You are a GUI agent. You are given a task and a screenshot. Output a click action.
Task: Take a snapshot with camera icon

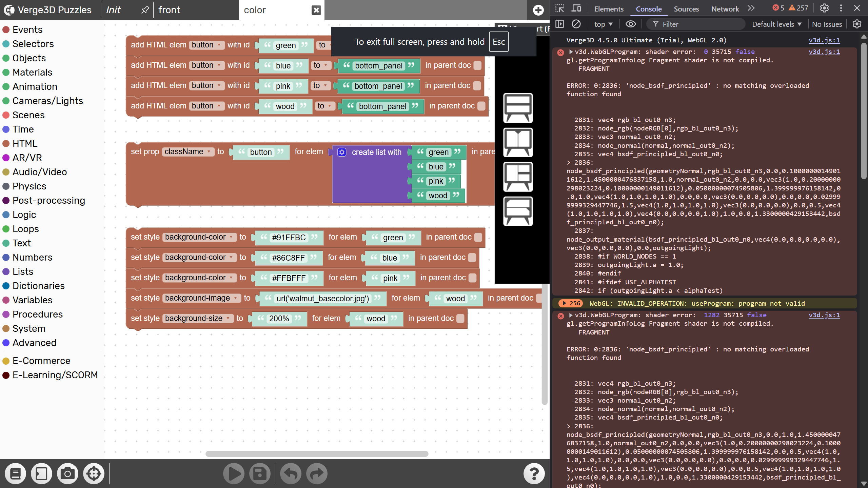tap(67, 473)
